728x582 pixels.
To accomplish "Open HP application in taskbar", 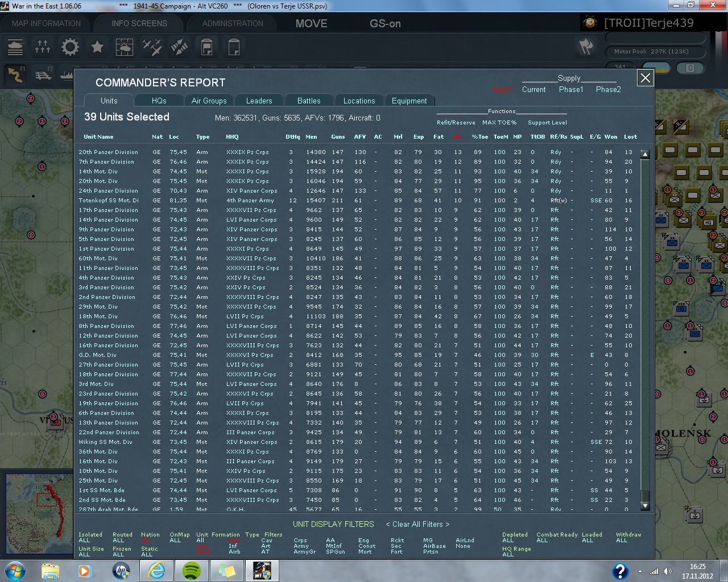I will 121,570.
